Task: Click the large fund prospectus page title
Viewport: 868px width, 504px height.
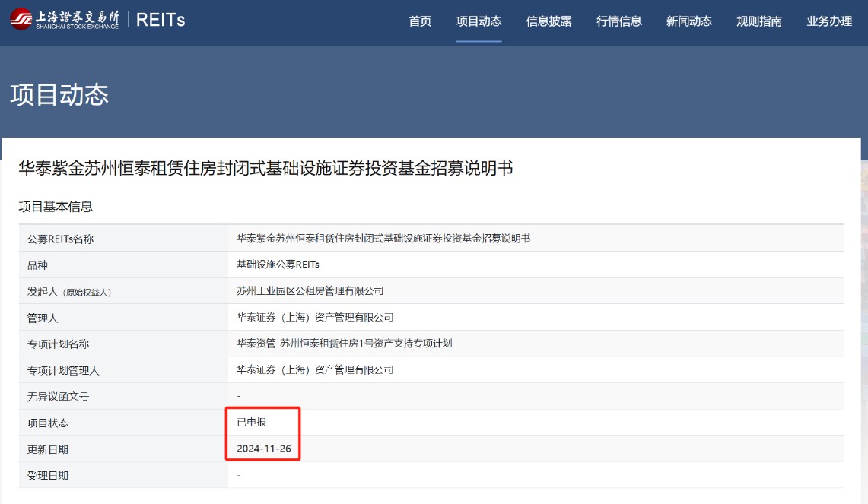Action: pos(265,168)
